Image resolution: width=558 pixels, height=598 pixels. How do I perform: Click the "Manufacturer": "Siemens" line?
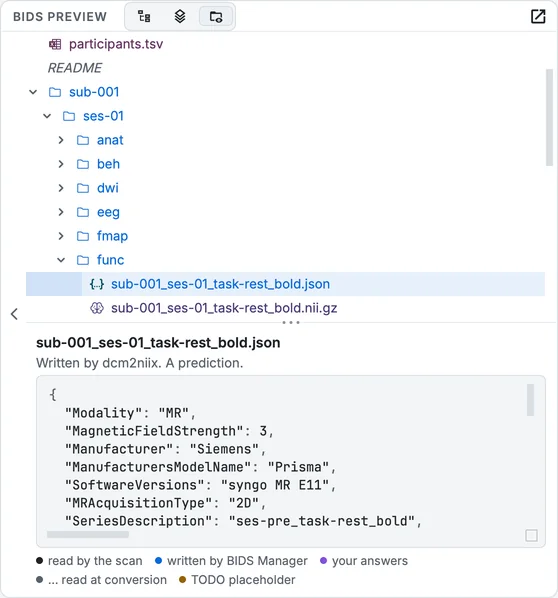166,449
